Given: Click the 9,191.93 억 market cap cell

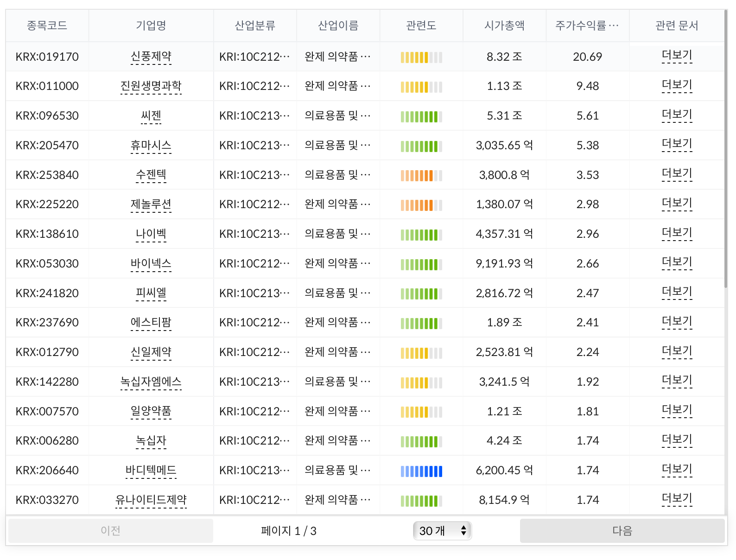Looking at the screenshot, I should point(504,264).
